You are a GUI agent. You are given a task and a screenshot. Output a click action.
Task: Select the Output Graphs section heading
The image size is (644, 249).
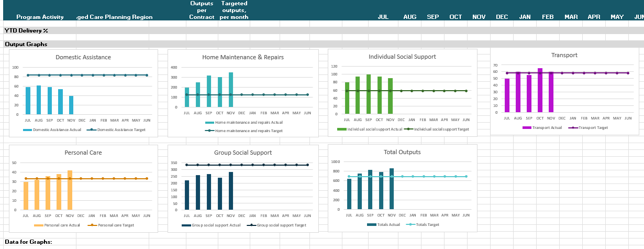pos(26,44)
